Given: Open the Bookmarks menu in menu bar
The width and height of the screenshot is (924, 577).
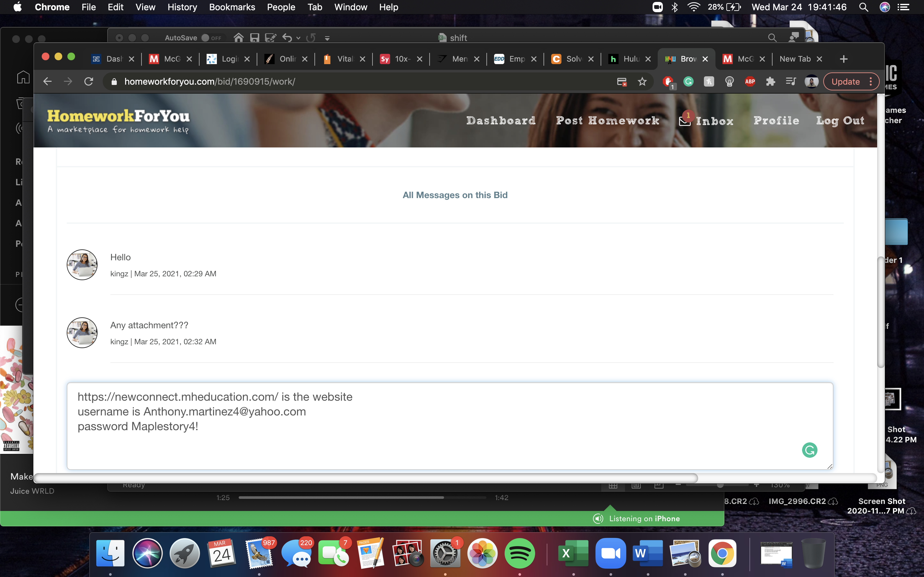Looking at the screenshot, I should [x=232, y=7].
